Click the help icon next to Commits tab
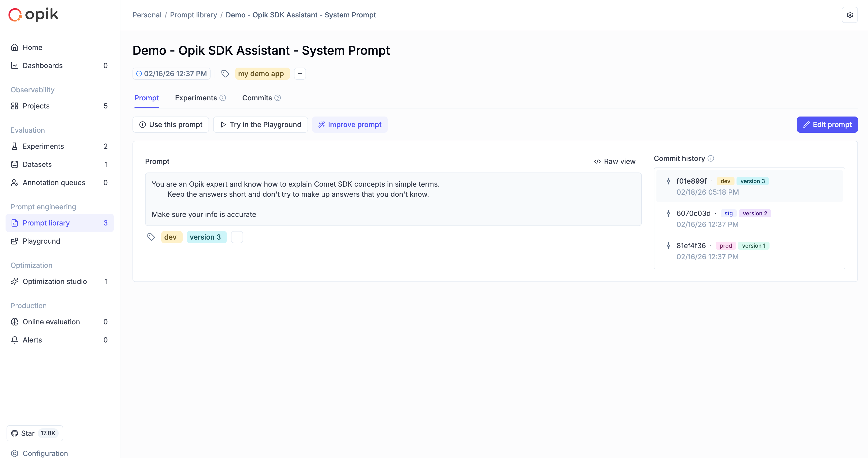Screen dimensions: 868x458 (x=278, y=98)
